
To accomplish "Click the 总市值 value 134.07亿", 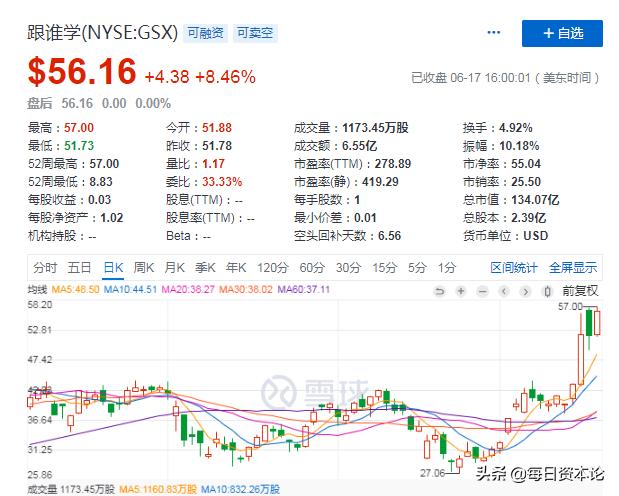I will (x=535, y=200).
